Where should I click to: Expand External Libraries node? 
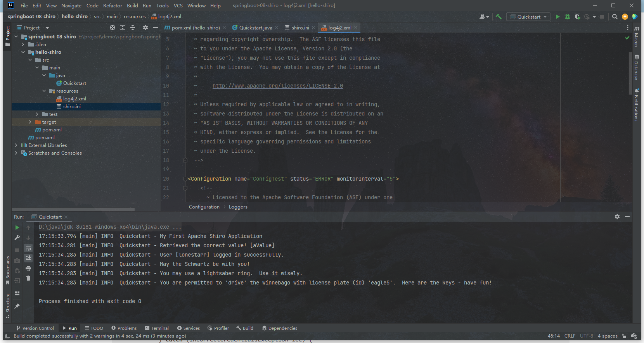(x=16, y=145)
